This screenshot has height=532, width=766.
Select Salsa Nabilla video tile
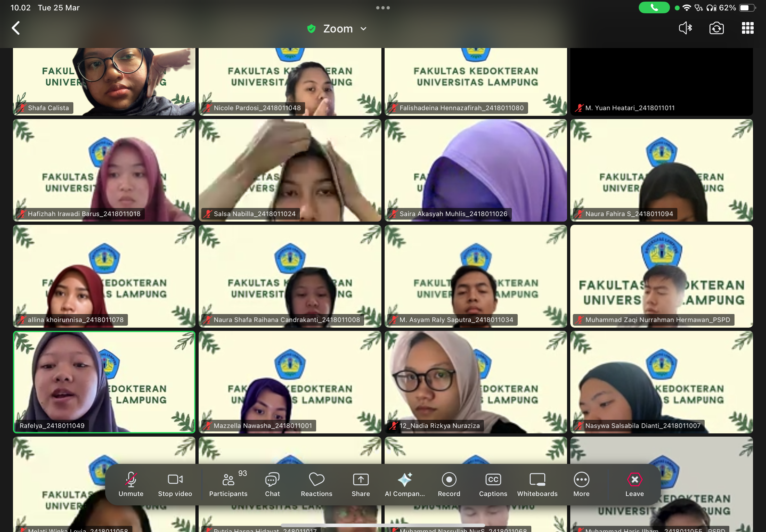pyautogui.click(x=290, y=170)
